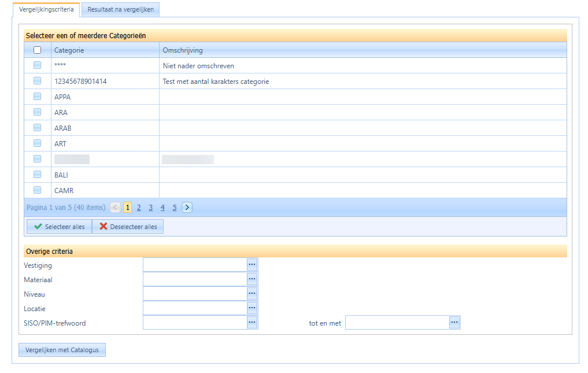Tick the BALI category checkbox

[38, 174]
